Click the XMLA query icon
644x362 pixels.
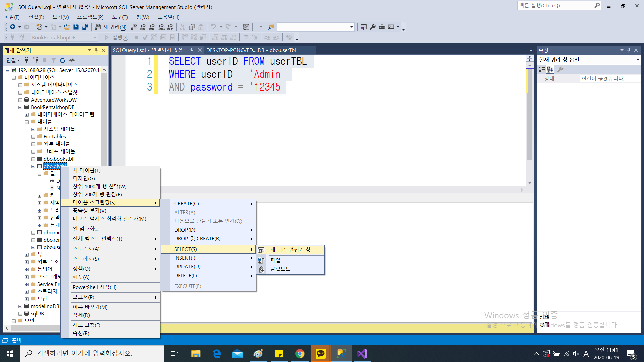point(161,27)
